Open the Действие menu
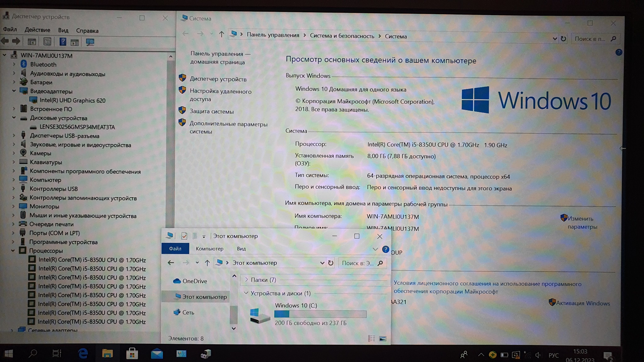644x362 pixels. (37, 30)
